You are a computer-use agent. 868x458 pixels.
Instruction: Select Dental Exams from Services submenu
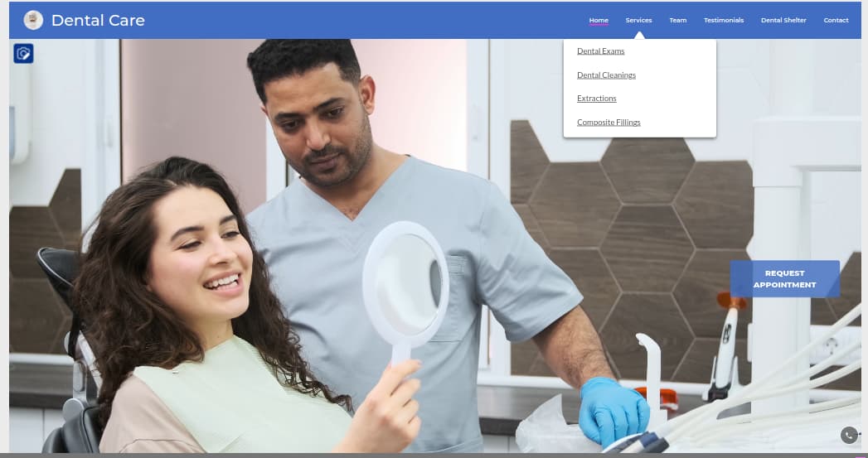pos(600,51)
